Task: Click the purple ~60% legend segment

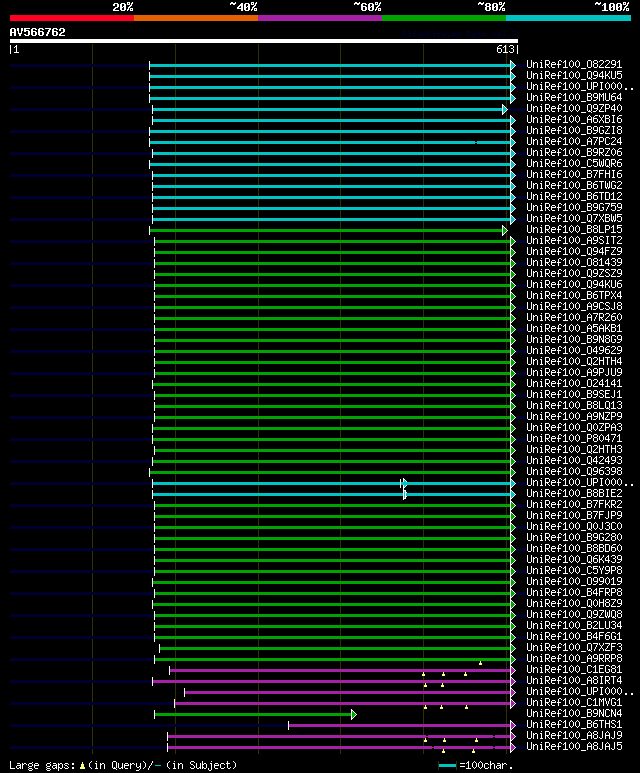Action: coord(320,18)
